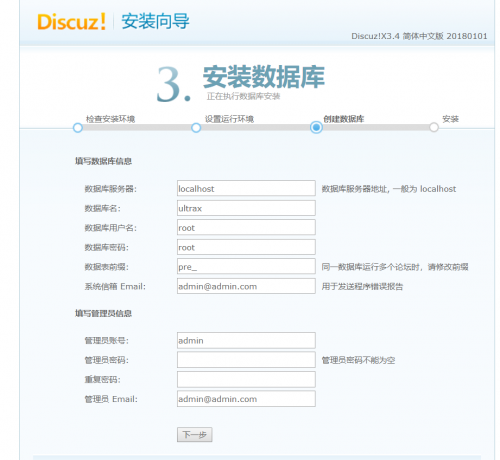Click the 检查安装环境 step label

(110, 119)
